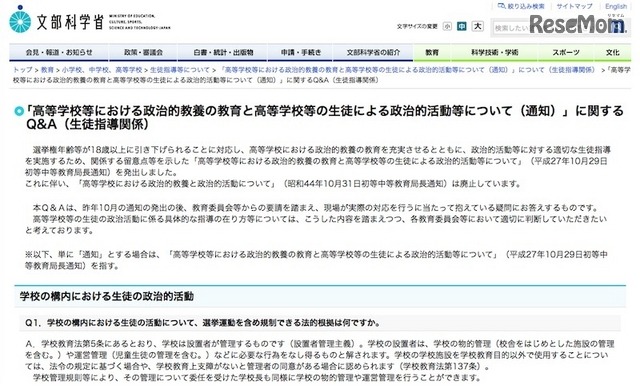
Task: Open the 白書・統計・出版物 menu
Action: point(222,52)
